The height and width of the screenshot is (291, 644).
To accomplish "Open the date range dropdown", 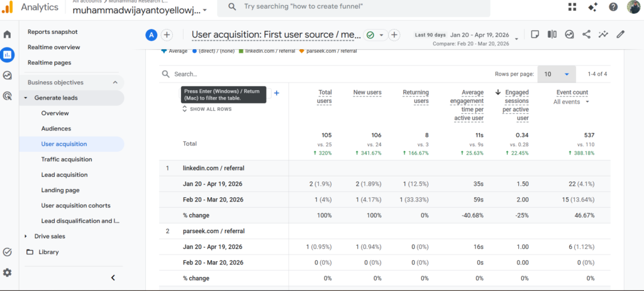I will (516, 38).
